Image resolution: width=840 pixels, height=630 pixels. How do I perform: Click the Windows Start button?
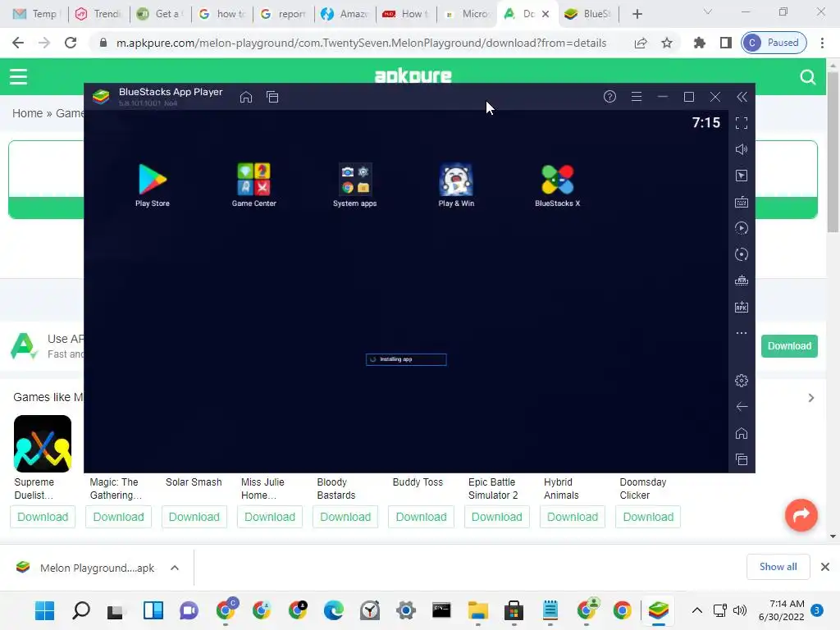(x=44, y=610)
